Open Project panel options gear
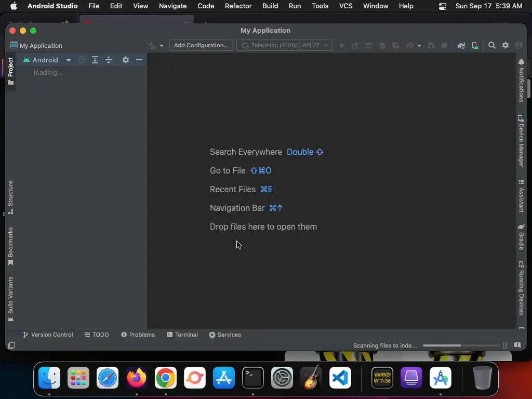 point(126,60)
